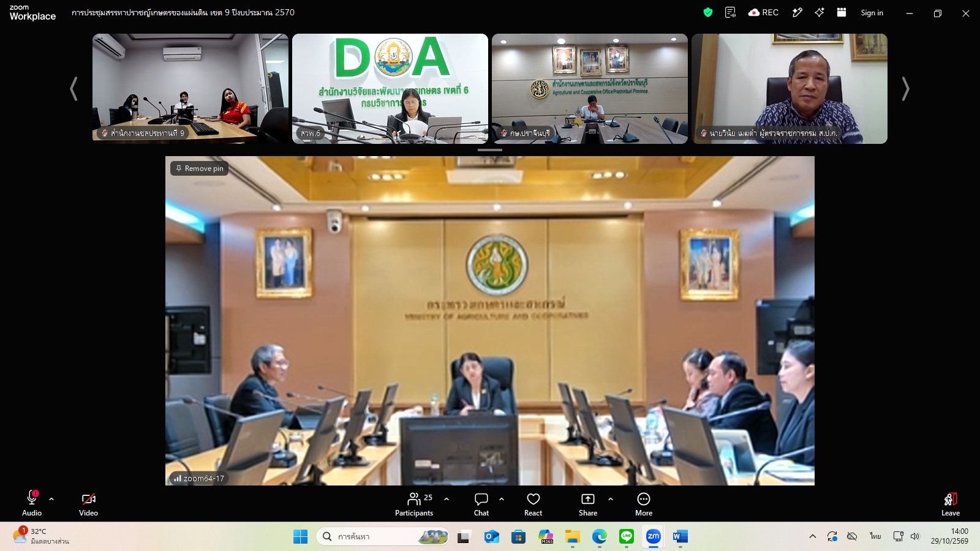Open Microsoft Edge from the taskbar
The height and width of the screenshot is (551, 980).
click(600, 536)
